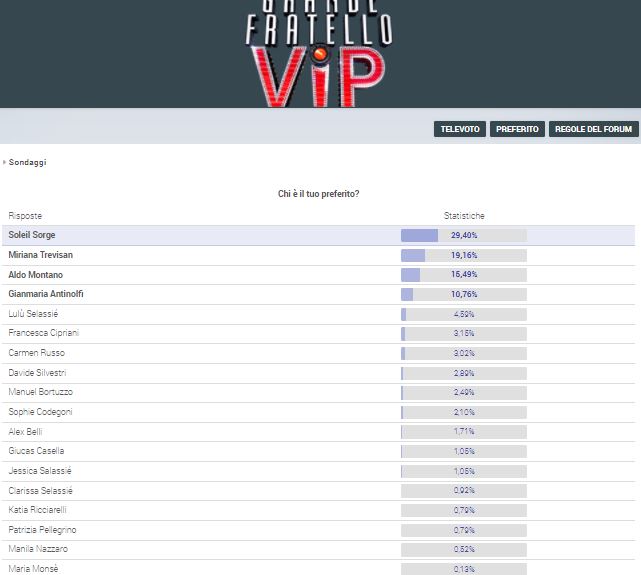This screenshot has height=575, width=641.
Task: Select the Soleil Sorge poll row
Action: point(32,235)
